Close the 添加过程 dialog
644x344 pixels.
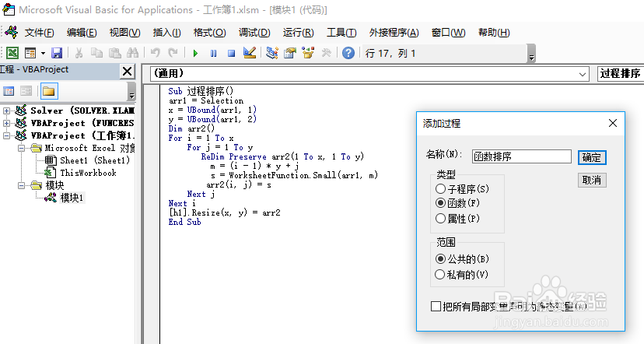[613, 123]
